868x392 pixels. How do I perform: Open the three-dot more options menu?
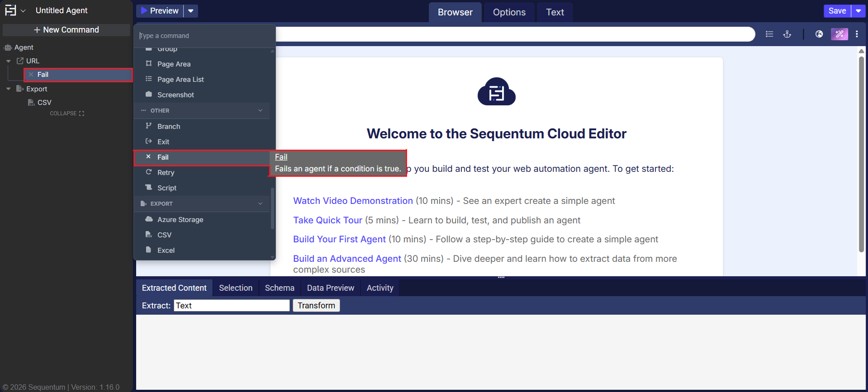(x=857, y=34)
